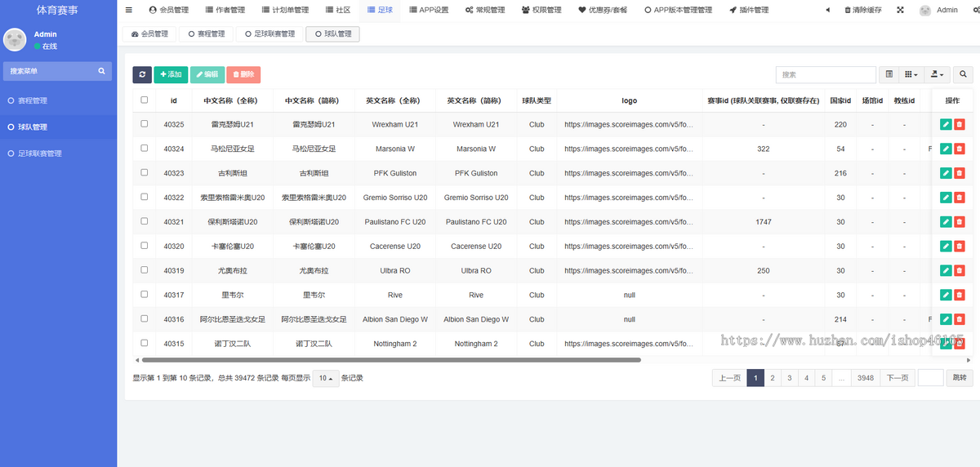
Task: Click the red 删除 delete toolbar button
Action: tap(243, 74)
